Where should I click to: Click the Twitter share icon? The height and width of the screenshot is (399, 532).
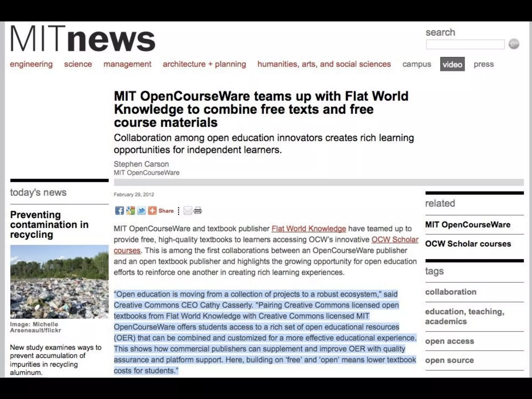tap(141, 210)
